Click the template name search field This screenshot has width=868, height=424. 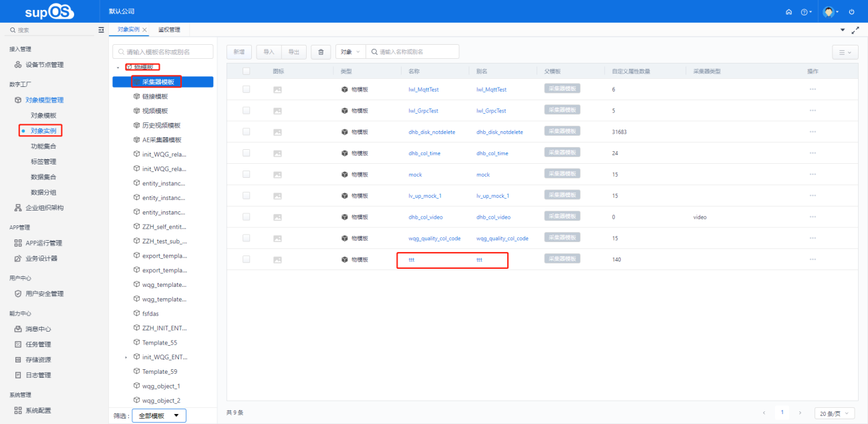tap(163, 51)
